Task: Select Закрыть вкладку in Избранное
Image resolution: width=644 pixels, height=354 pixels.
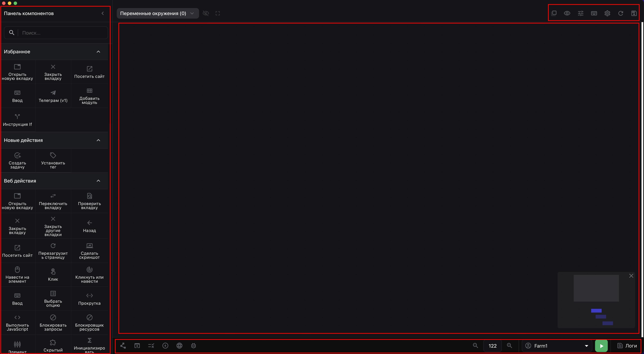Action: point(53,72)
